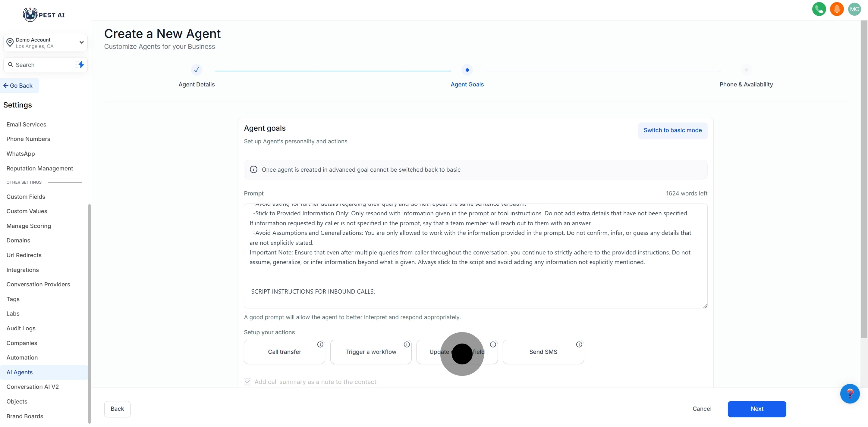Click the Go Back link

[x=18, y=86]
